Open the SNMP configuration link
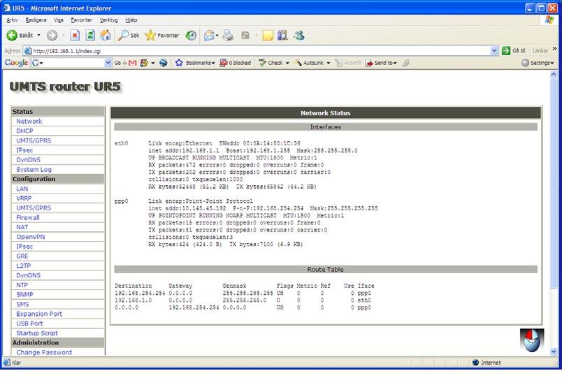The width and height of the screenshot is (562, 392). click(24, 294)
